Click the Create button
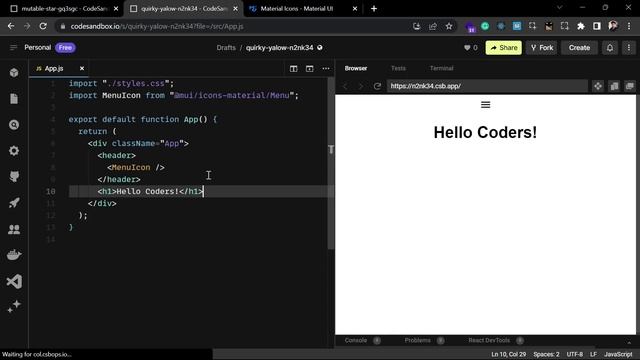 (579, 48)
